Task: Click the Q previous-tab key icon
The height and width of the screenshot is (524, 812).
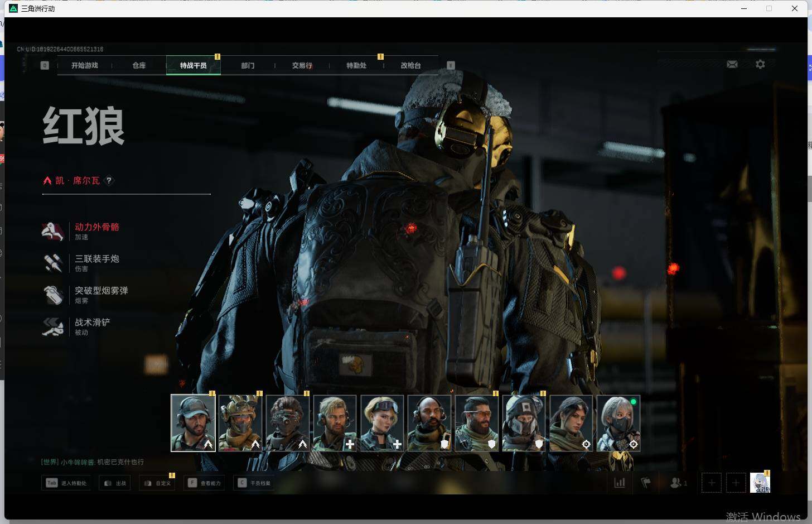Action: [45, 65]
